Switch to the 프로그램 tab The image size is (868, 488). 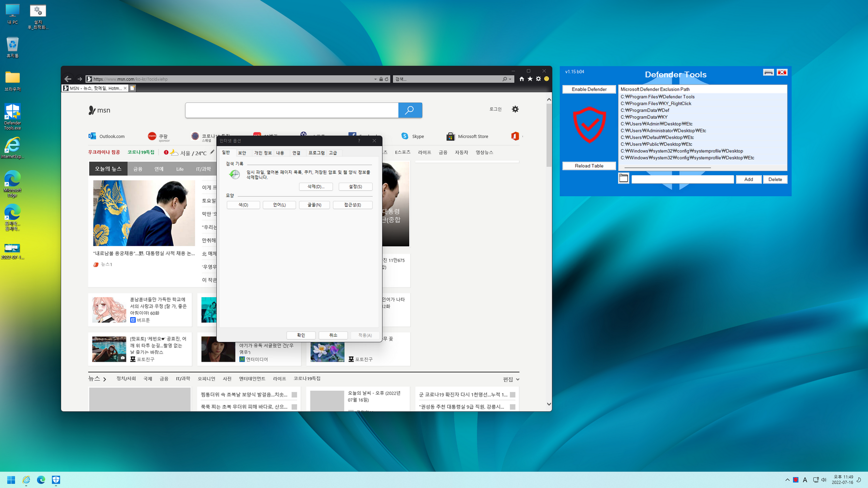(316, 153)
